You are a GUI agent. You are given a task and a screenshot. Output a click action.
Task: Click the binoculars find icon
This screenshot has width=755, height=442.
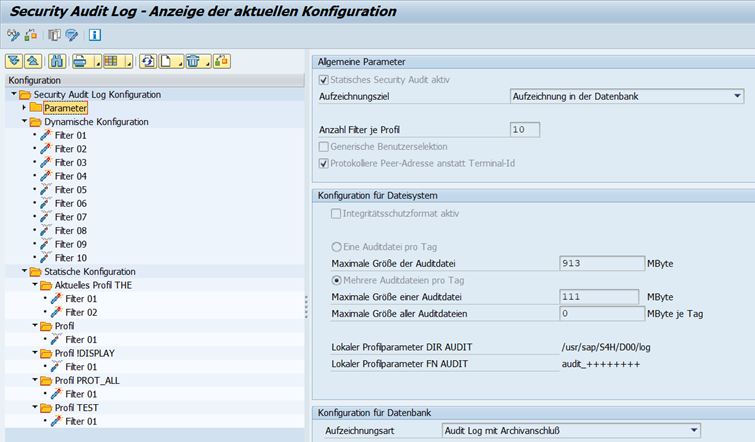(x=56, y=62)
